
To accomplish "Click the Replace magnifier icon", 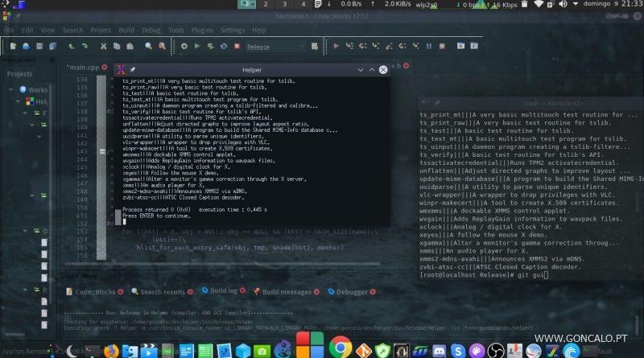I will pos(163,47).
